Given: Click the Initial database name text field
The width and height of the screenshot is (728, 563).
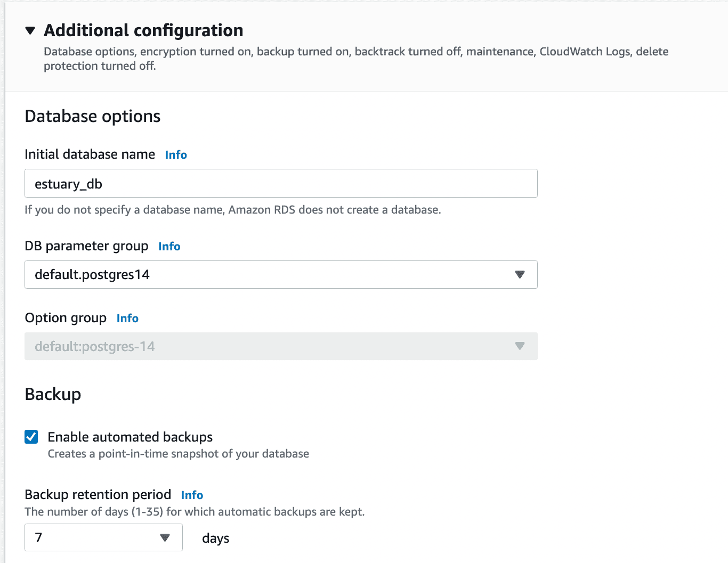Looking at the screenshot, I should 281,183.
